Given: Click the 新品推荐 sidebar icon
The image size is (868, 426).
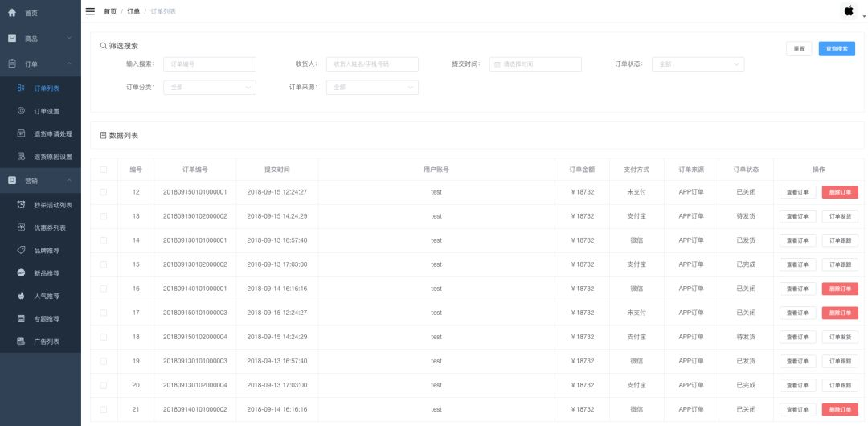Looking at the screenshot, I should (x=21, y=272).
